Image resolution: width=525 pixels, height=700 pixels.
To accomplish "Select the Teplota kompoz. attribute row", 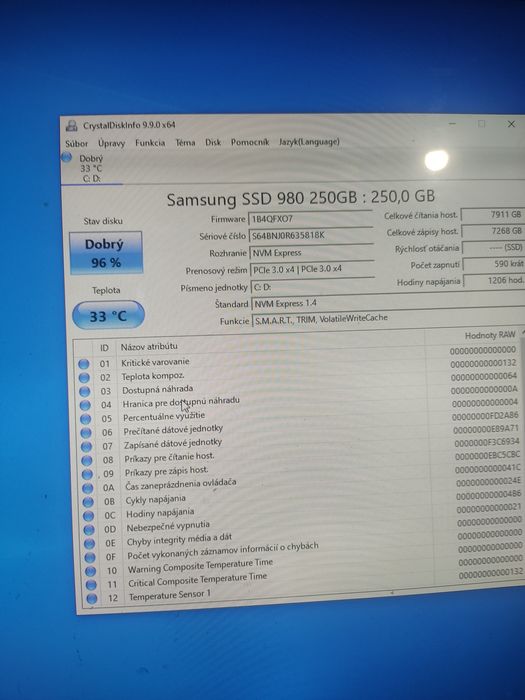I will [299, 373].
